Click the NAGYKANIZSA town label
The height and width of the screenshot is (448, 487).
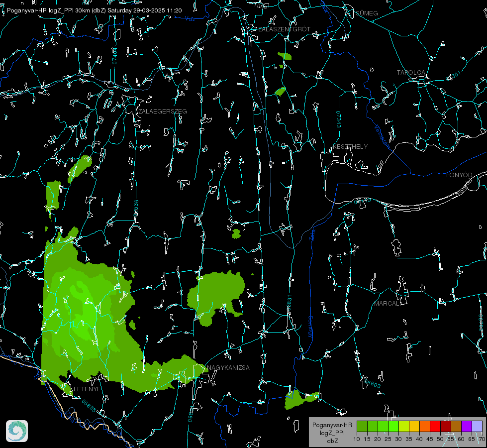coord(228,368)
